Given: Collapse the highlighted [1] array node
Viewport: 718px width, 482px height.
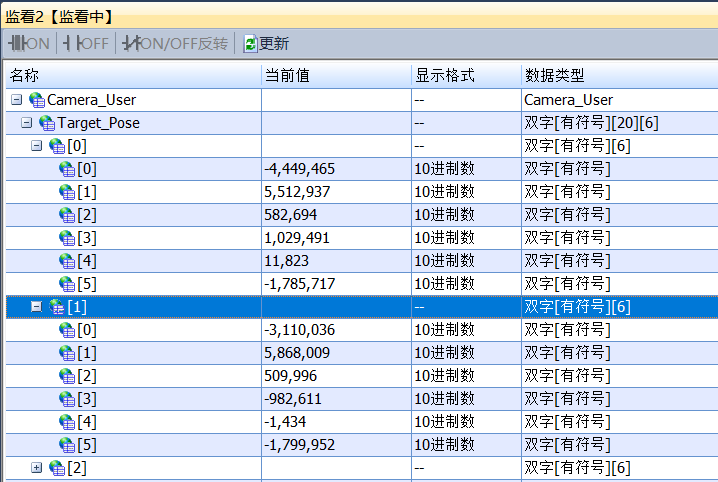Looking at the screenshot, I should click(x=37, y=306).
